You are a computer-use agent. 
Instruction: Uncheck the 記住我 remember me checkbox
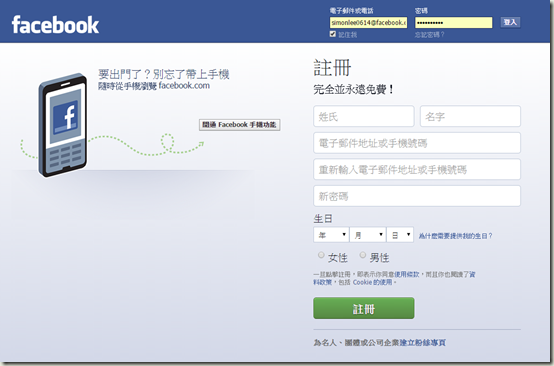(332, 34)
